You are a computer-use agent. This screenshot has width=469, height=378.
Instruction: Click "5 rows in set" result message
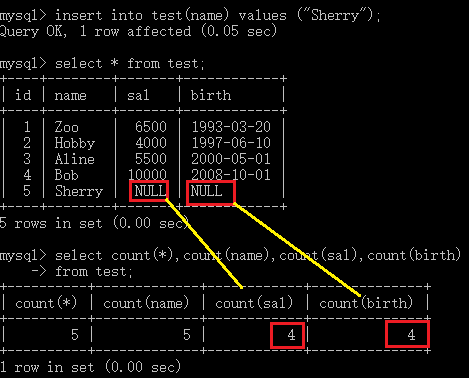94,223
